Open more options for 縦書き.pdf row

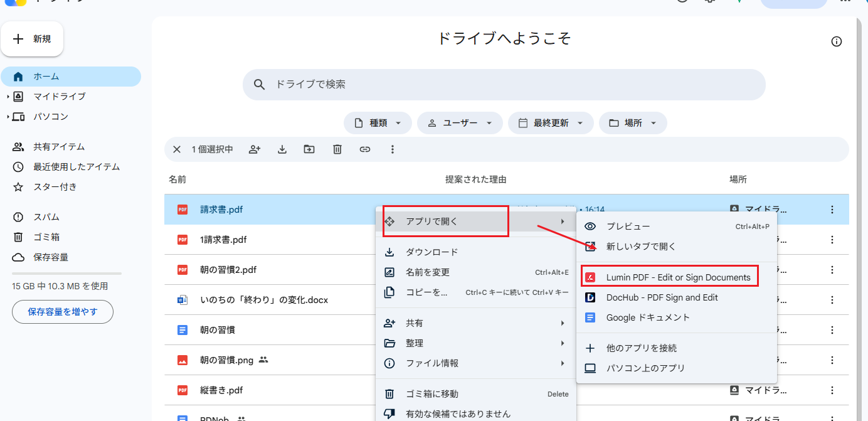click(x=832, y=390)
